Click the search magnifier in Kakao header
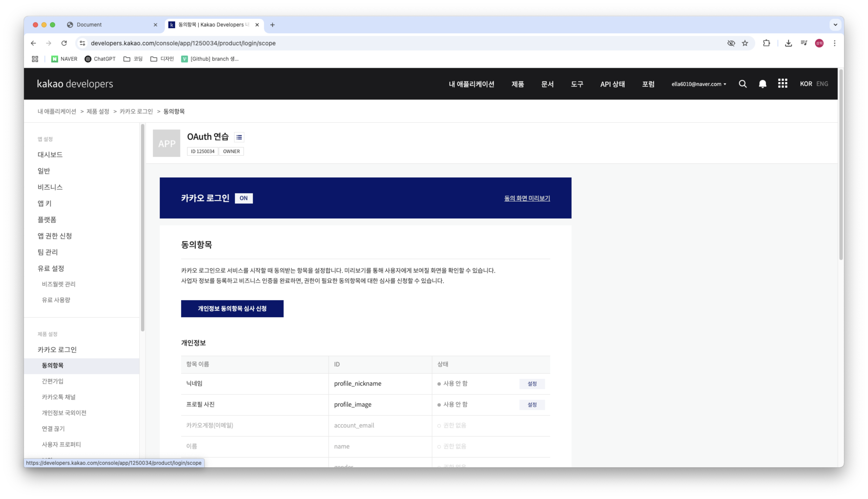The image size is (868, 499). click(x=743, y=84)
